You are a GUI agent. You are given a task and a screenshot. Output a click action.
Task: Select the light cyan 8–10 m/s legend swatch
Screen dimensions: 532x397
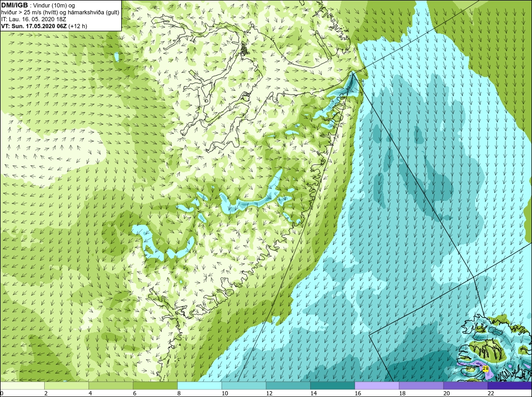point(199,386)
